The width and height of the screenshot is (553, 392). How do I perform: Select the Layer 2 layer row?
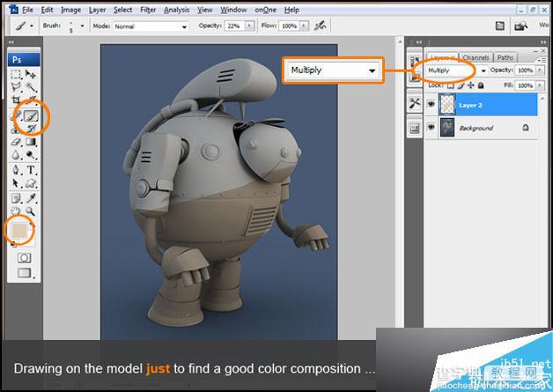pyautogui.click(x=482, y=105)
